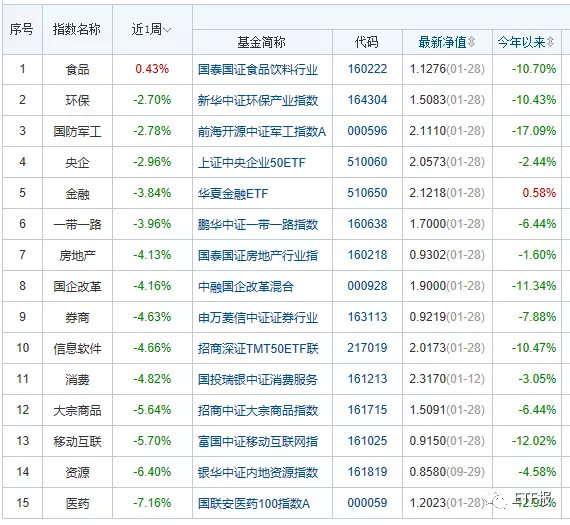The height and width of the screenshot is (525, 570).
Task: Select index name 医药
Action: [77, 503]
